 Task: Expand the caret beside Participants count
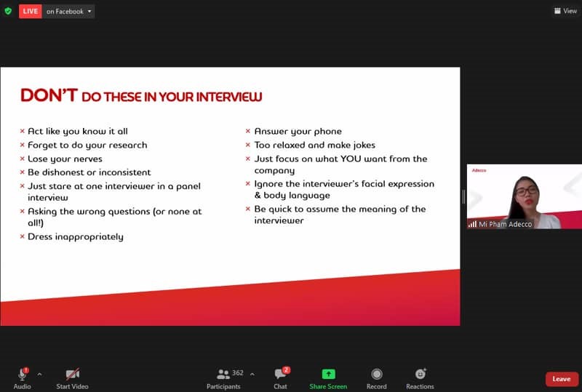click(252, 374)
